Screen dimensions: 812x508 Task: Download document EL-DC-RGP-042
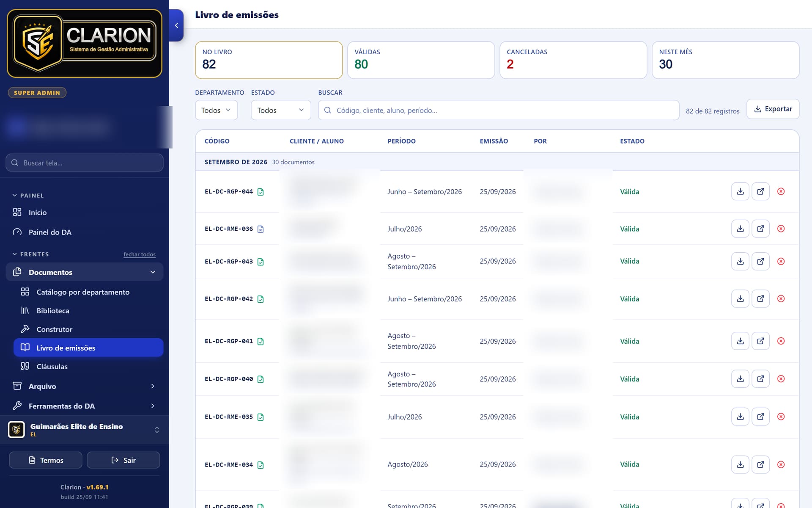740,298
